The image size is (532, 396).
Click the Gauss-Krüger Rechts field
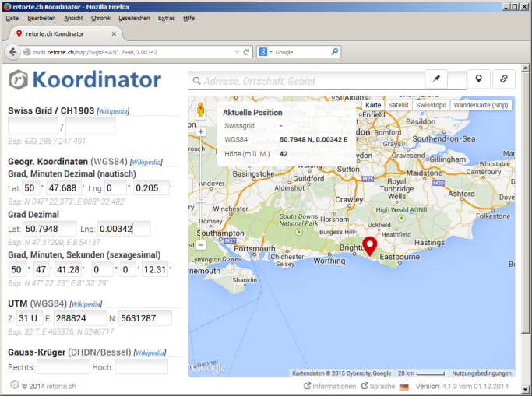click(x=63, y=367)
